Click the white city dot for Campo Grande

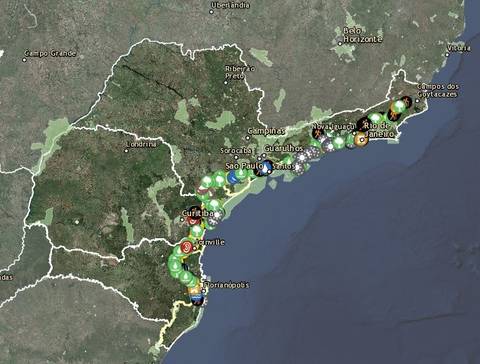[24, 60]
